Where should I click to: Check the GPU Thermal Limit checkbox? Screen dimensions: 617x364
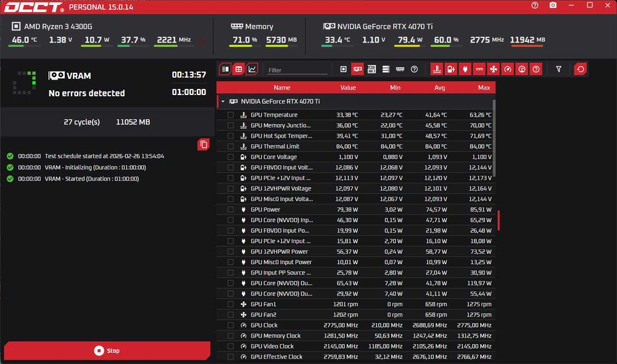pyautogui.click(x=231, y=146)
